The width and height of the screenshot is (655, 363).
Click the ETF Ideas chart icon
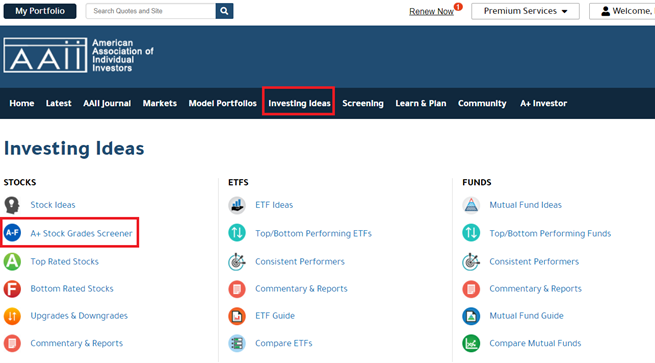[x=237, y=205]
